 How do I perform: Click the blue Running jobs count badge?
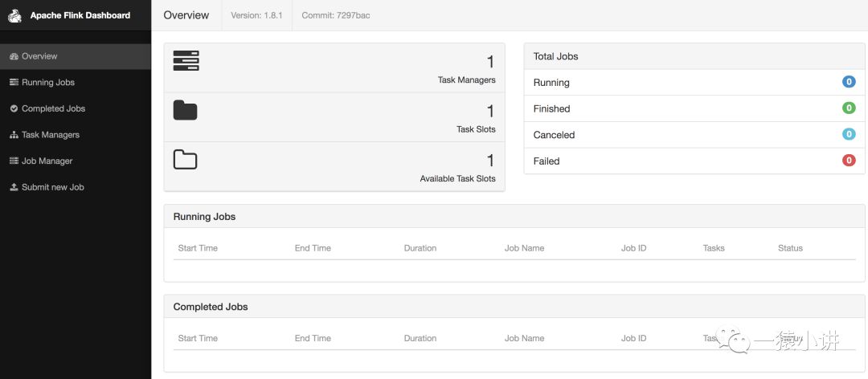point(849,83)
